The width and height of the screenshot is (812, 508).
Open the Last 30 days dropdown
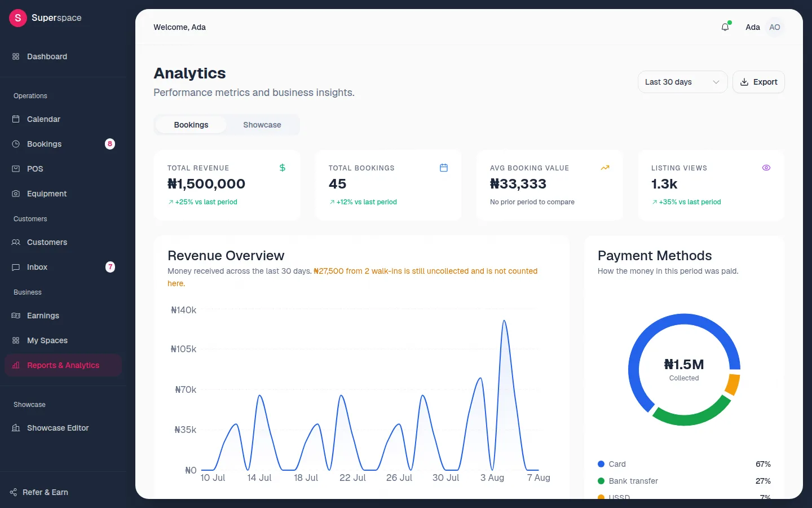click(x=682, y=82)
